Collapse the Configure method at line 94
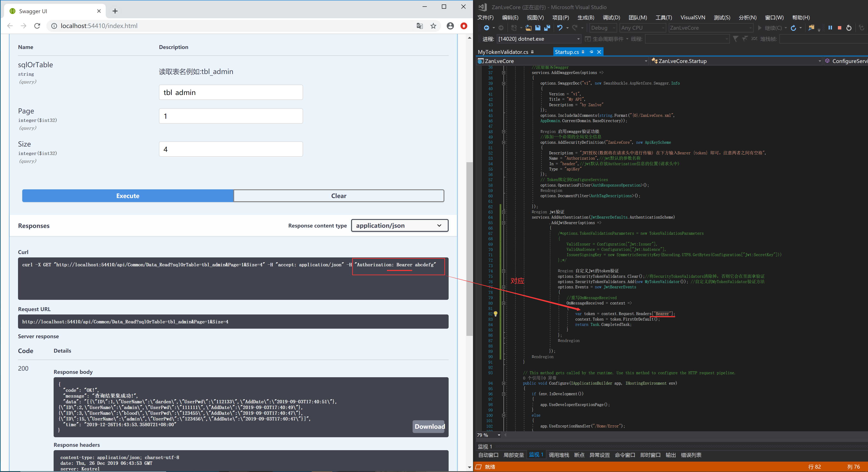 coord(504,383)
